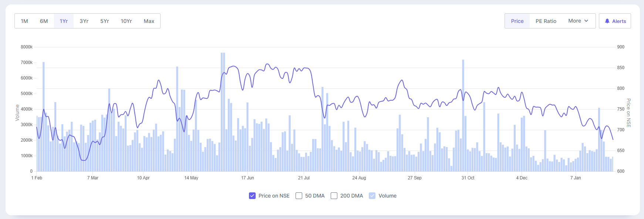Image resolution: width=644 pixels, height=219 pixels.
Task: Expand the More dropdown chevron
Action: click(586, 21)
